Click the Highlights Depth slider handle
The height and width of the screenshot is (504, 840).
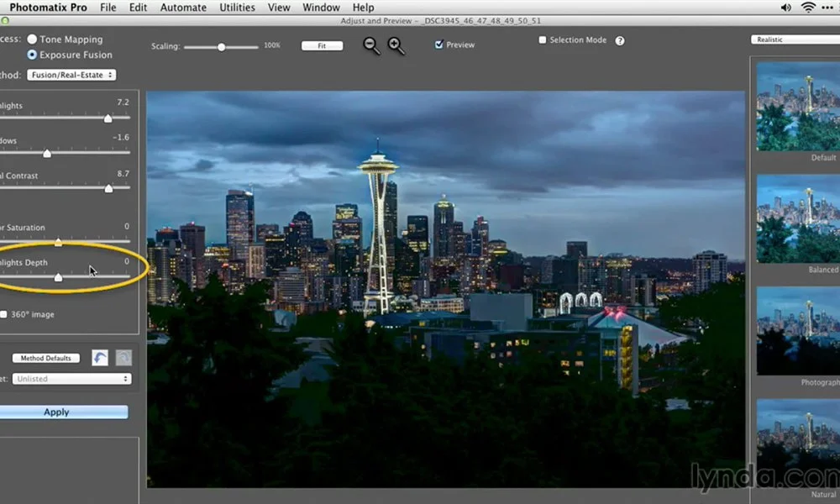click(59, 277)
